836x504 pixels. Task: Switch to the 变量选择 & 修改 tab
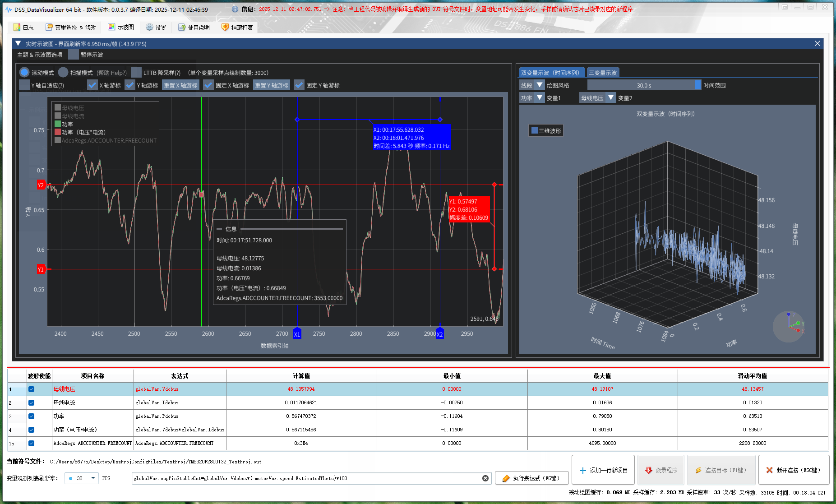71,28
